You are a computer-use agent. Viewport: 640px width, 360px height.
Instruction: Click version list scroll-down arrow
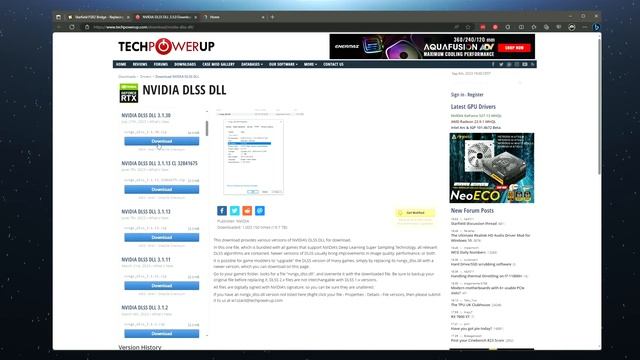pyautogui.click(x=207, y=336)
